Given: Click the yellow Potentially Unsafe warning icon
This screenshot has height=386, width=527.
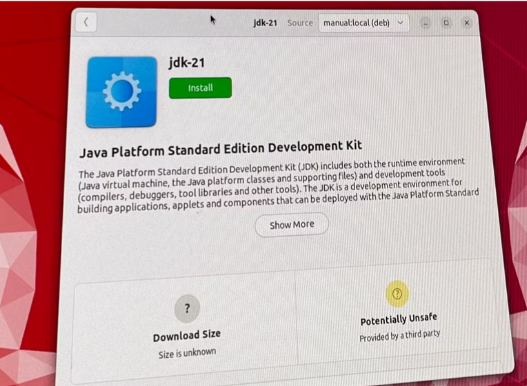Looking at the screenshot, I should pyautogui.click(x=397, y=294).
